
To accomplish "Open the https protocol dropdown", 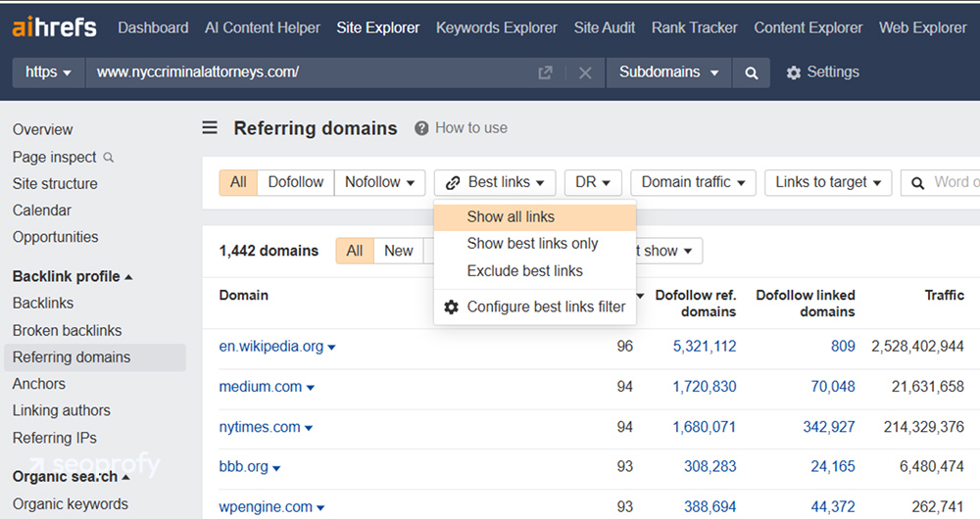I will (48, 72).
